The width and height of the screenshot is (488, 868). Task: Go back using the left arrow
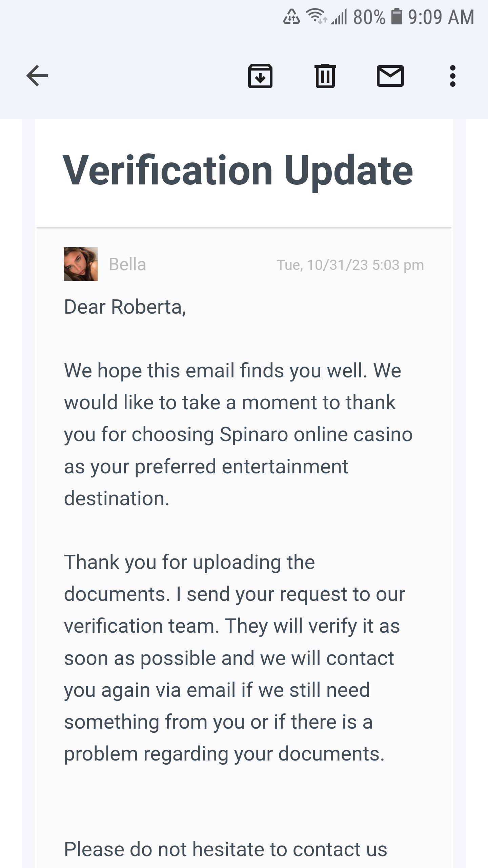click(x=37, y=76)
